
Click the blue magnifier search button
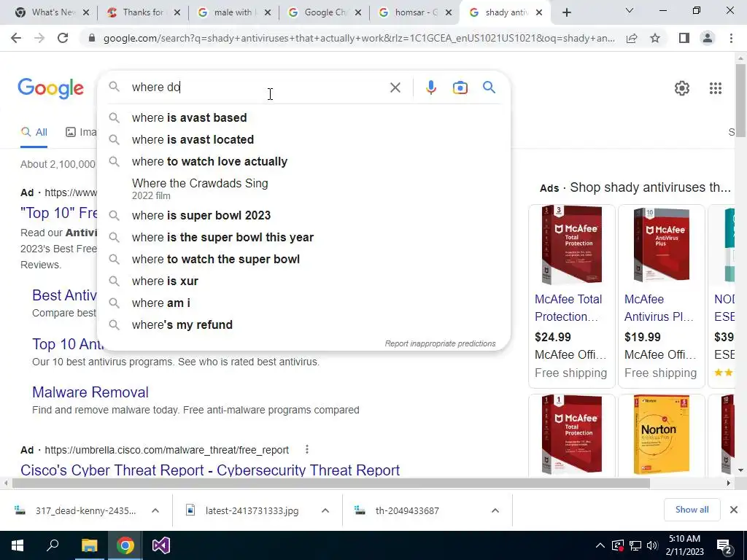(489, 87)
